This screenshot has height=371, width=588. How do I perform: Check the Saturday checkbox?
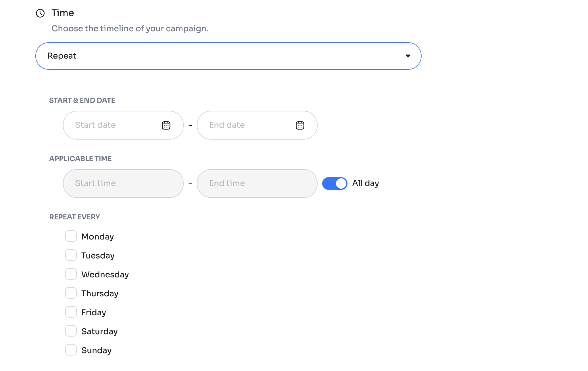71,331
